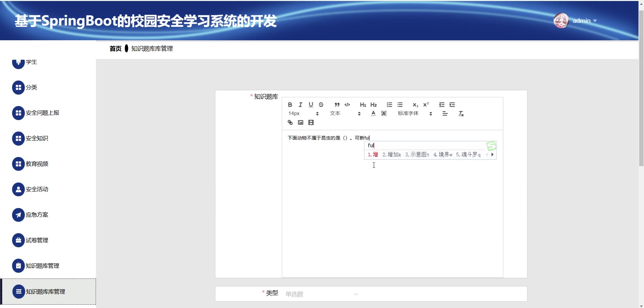Apply superscript formatting

(426, 105)
